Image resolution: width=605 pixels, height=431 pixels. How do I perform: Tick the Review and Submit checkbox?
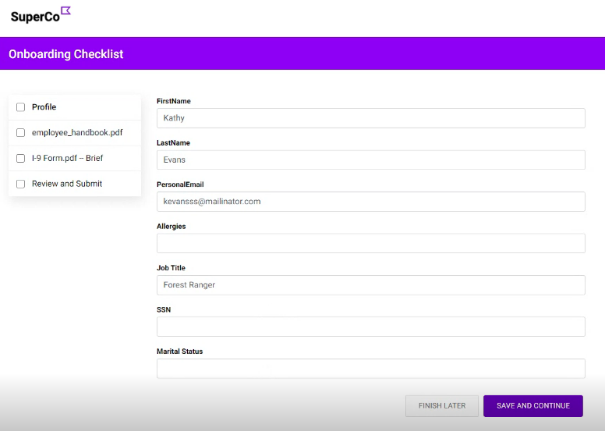coord(20,184)
